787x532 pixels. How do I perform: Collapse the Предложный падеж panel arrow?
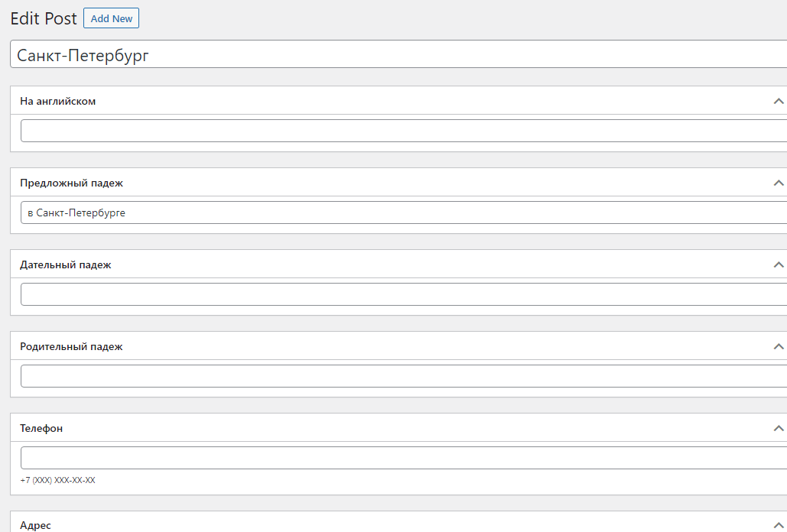click(x=779, y=183)
